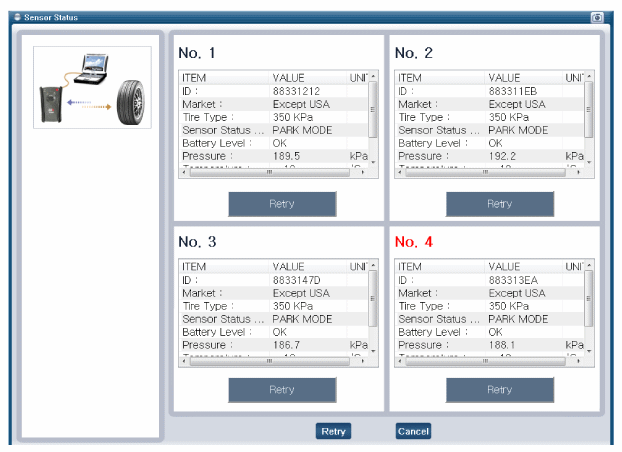Click scroll down arrow in No. 1 table

tap(373, 163)
